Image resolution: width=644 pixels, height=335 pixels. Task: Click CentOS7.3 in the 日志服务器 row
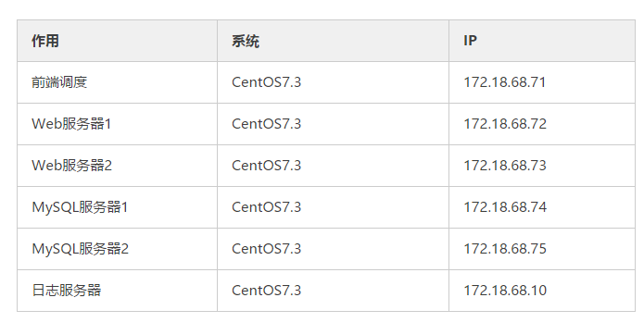click(267, 291)
